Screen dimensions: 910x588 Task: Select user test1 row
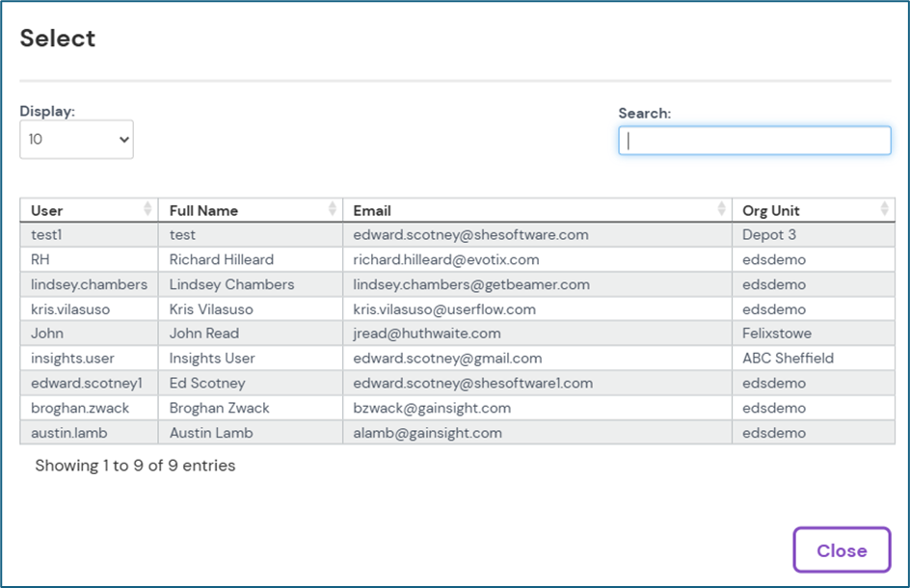pos(46,234)
